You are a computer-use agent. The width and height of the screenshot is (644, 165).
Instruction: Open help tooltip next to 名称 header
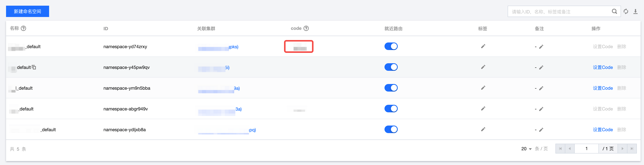pyautogui.click(x=23, y=28)
